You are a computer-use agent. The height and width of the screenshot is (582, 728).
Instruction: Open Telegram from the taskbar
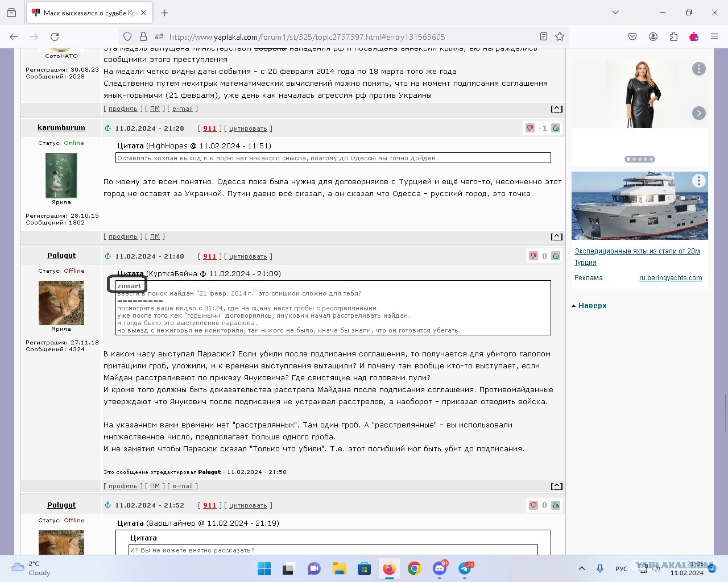click(465, 568)
